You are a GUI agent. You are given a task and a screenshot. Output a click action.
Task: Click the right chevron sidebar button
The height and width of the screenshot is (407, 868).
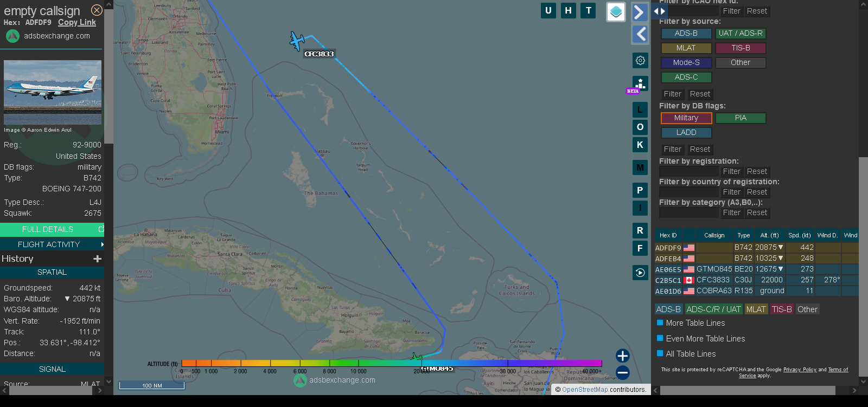pyautogui.click(x=640, y=12)
